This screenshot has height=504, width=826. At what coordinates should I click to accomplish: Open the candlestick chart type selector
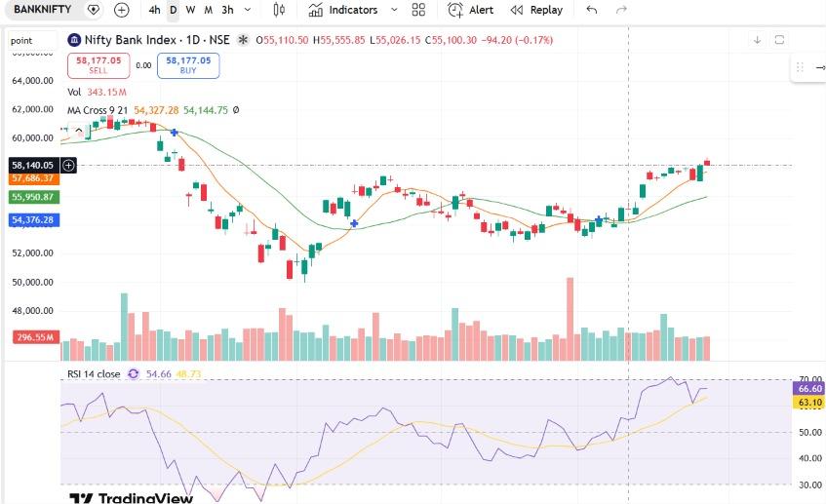[x=279, y=10]
